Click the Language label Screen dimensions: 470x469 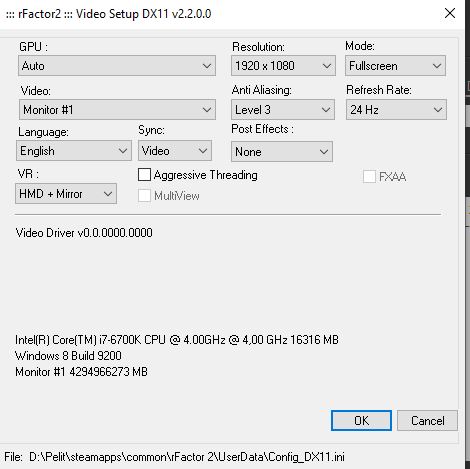(x=43, y=132)
